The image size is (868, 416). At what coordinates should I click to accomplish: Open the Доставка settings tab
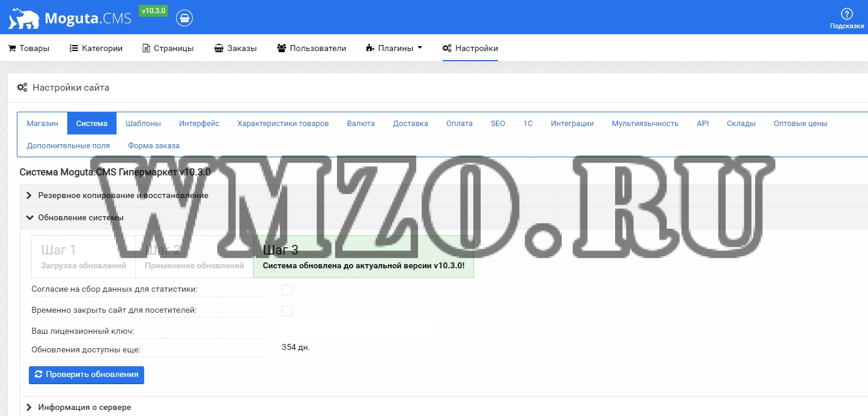[x=411, y=123]
